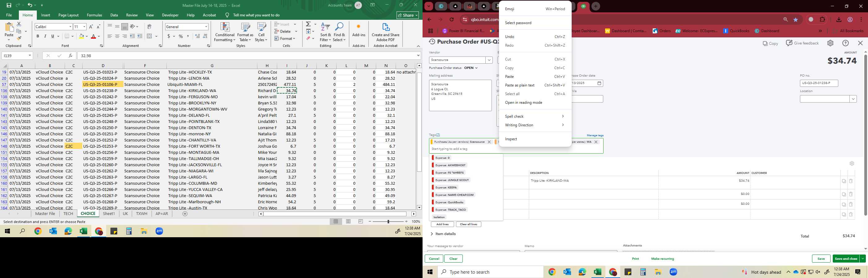Click the Percent Style icon

[x=181, y=36]
